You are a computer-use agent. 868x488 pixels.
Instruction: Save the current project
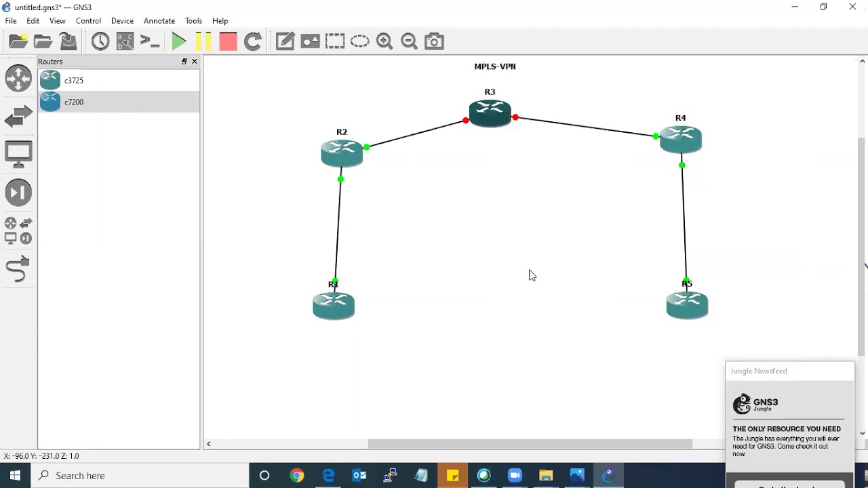[x=68, y=42]
